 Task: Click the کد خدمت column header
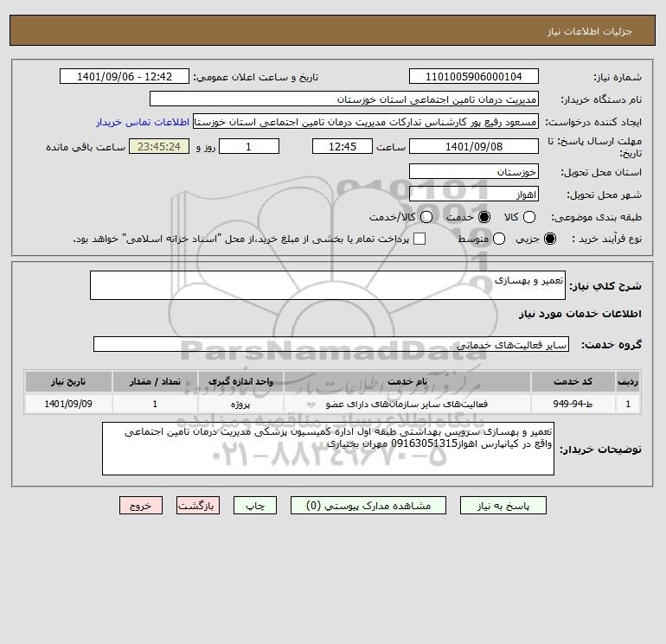[573, 381]
